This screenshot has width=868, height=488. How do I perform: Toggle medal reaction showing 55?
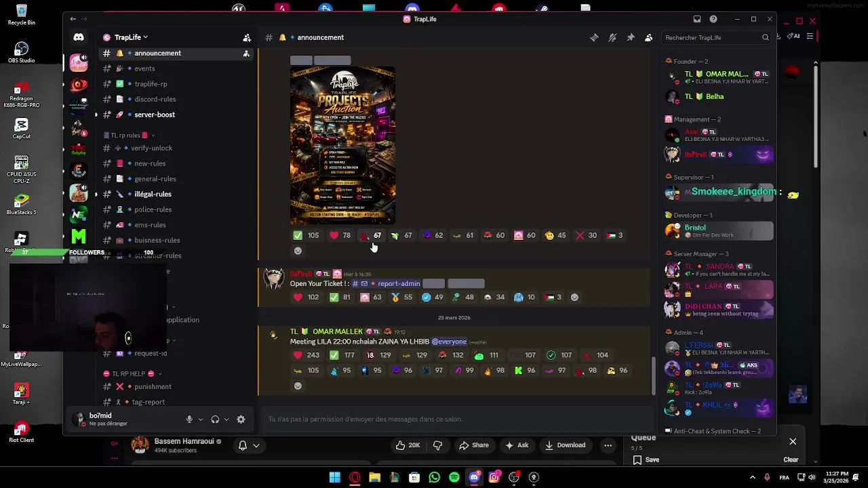tap(401, 297)
